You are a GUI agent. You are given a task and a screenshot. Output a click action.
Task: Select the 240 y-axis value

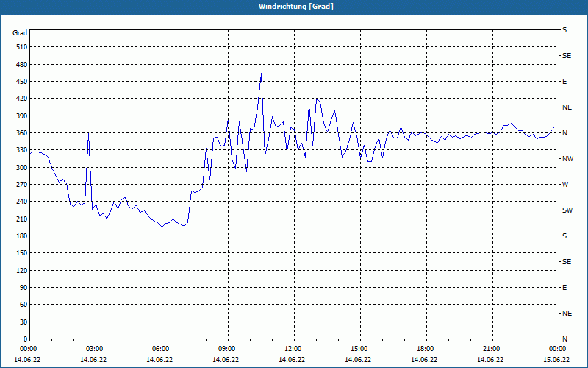[x=22, y=202]
